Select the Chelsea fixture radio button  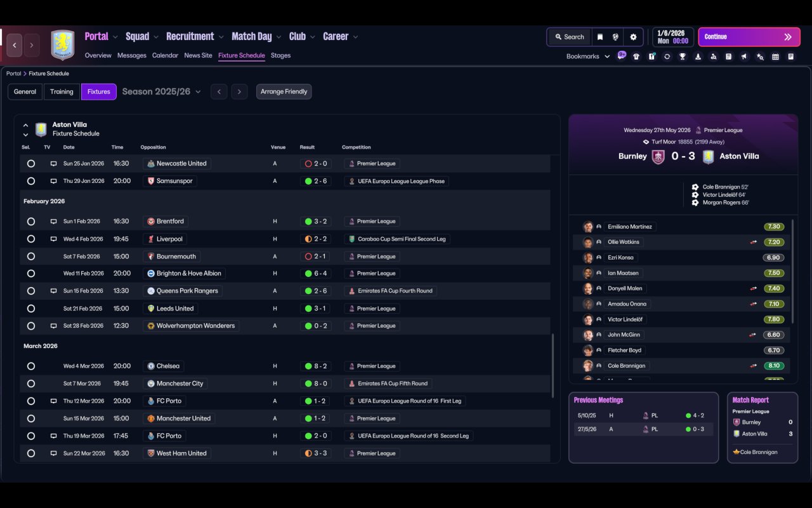click(x=31, y=366)
